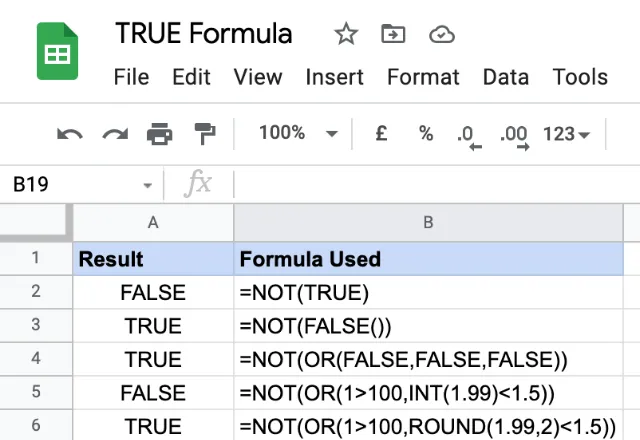The height and width of the screenshot is (440, 640).
Task: Format as percent
Action: click(x=426, y=133)
